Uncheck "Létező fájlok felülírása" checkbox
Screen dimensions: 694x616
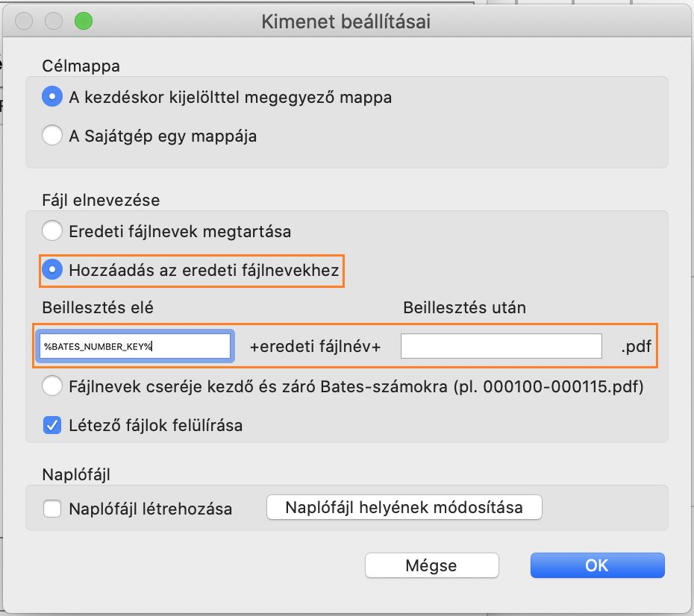(x=51, y=426)
